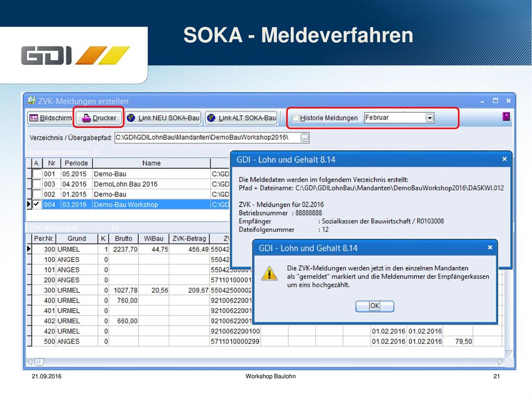532x399 pixels.
Task: Click the Name column header
Action: pos(151,163)
